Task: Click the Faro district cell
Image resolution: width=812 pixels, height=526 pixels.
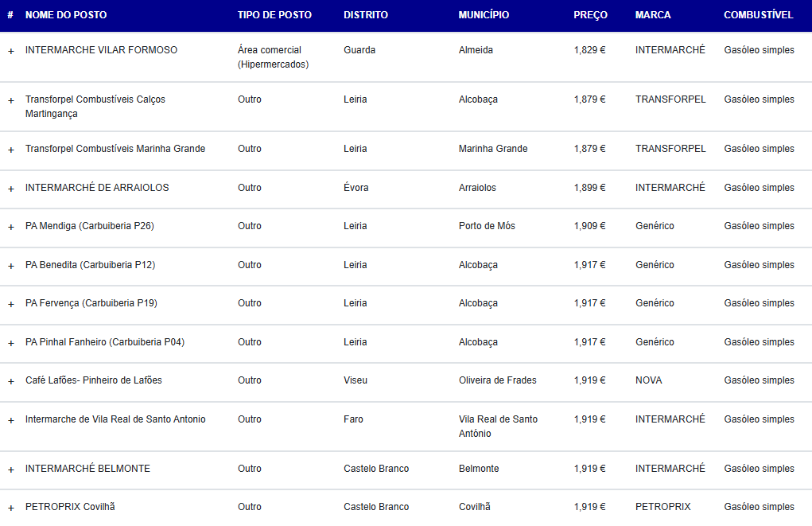Action: tap(353, 419)
